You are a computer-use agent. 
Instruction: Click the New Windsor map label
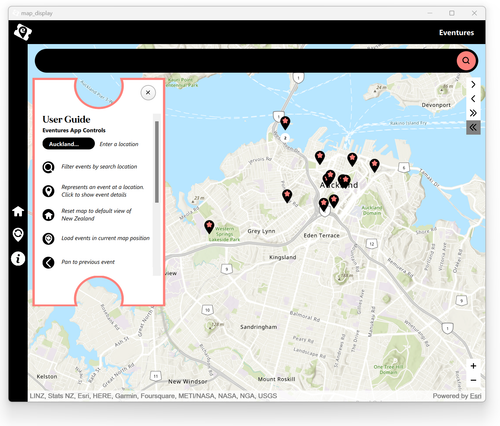188,382
